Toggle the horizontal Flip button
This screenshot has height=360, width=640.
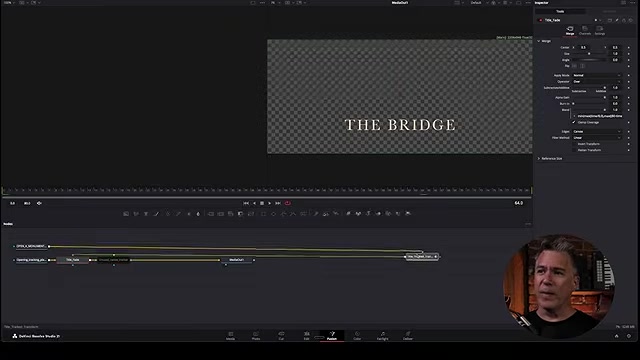click(x=575, y=66)
